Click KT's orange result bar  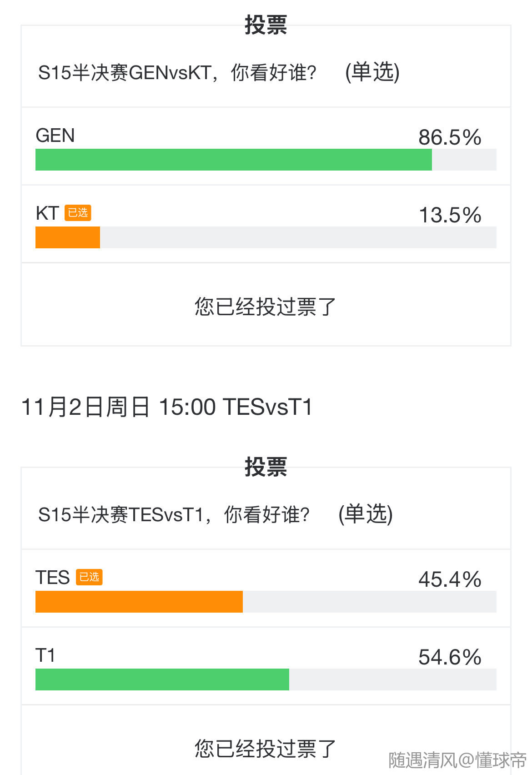(68, 237)
